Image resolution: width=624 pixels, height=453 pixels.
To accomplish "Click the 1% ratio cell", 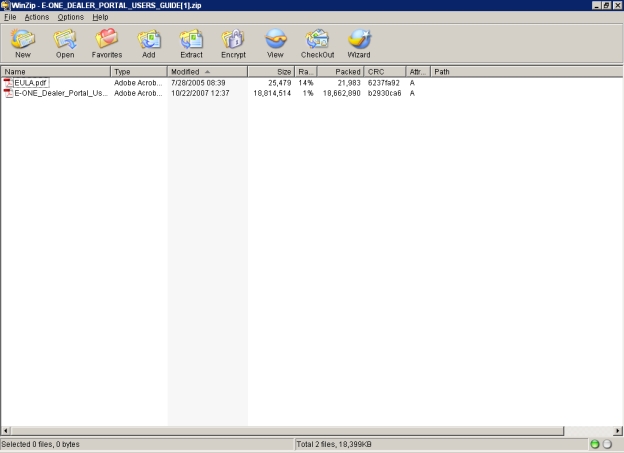I will click(308, 93).
